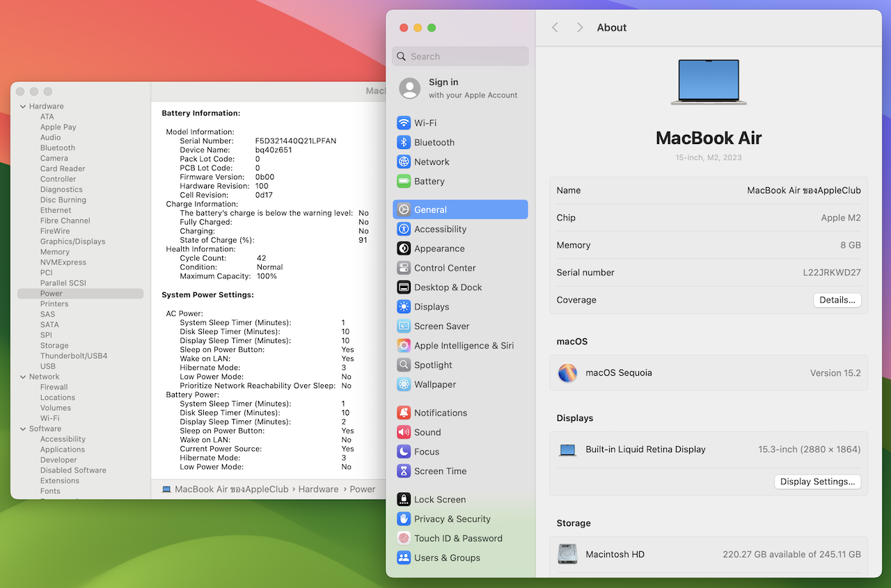
Task: Open Wallpaper icon in sidebar
Action: pos(404,385)
